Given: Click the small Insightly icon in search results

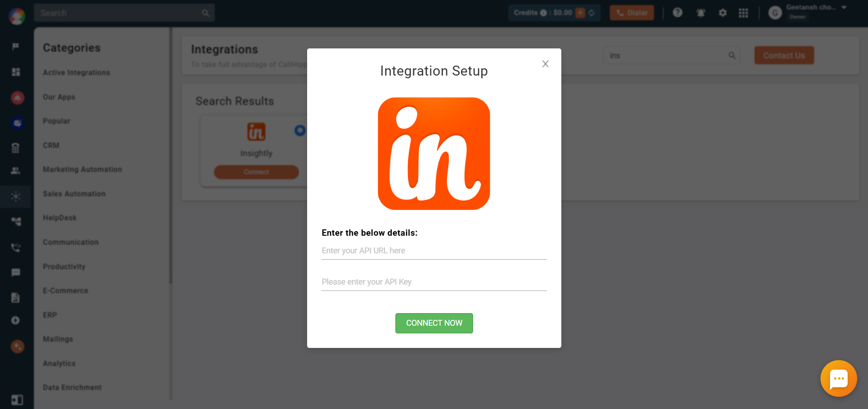Looking at the screenshot, I should coord(256,132).
